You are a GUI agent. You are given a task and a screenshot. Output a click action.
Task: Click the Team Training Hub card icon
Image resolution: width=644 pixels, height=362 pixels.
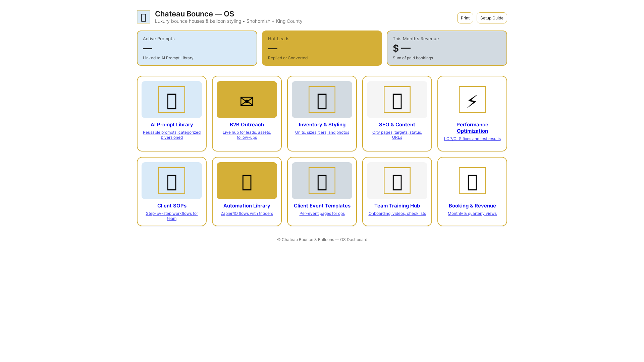click(397, 181)
